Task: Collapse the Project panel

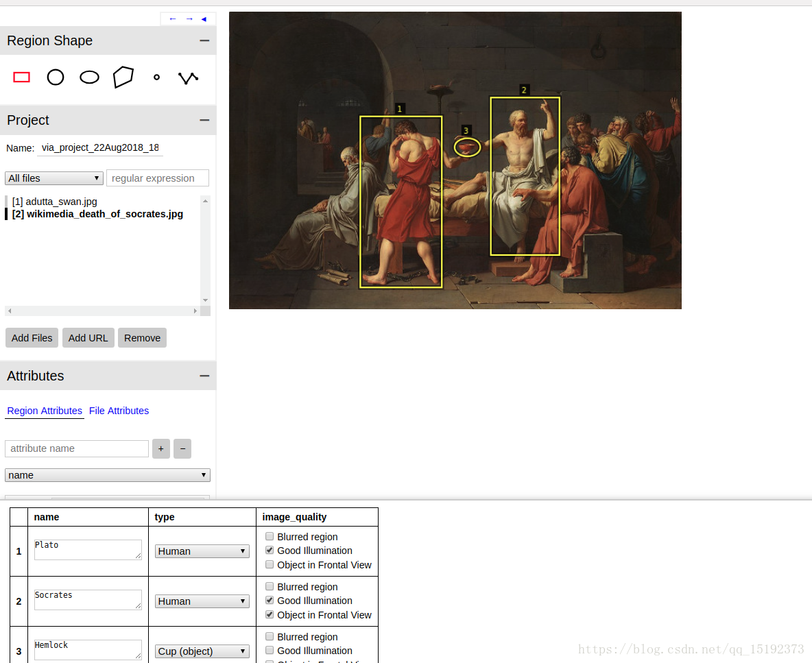Action: click(x=204, y=120)
